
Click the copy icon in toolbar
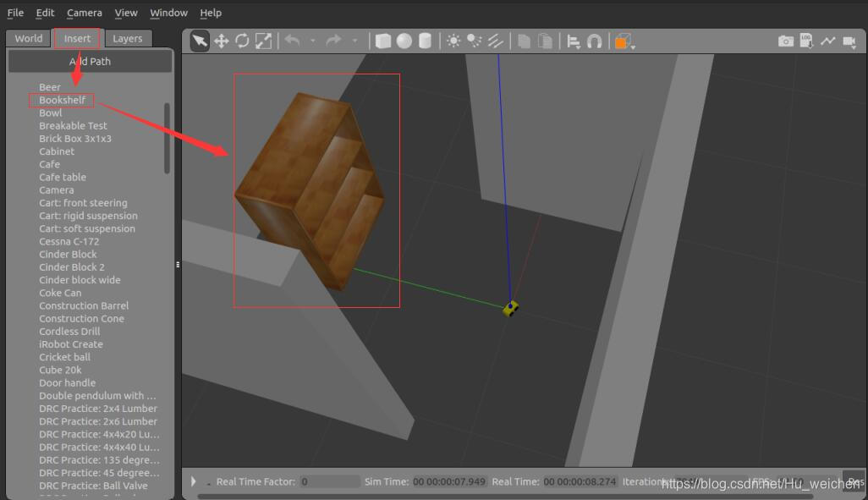pyautogui.click(x=524, y=41)
